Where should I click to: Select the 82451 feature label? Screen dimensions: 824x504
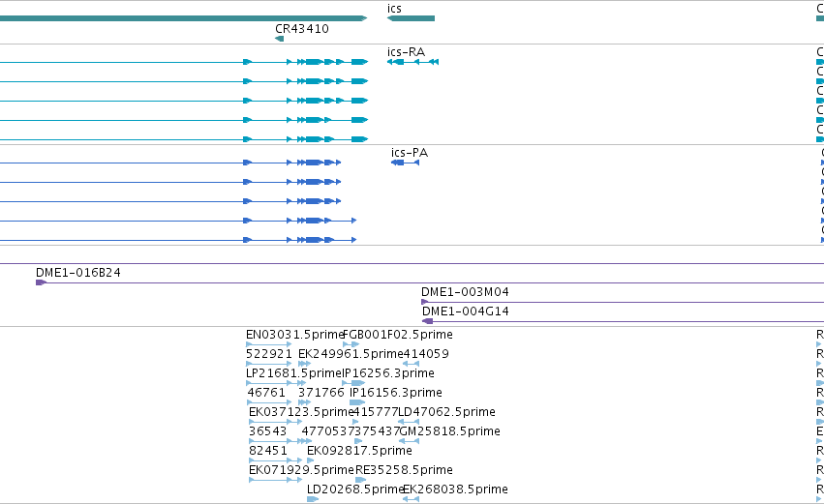click(268, 451)
